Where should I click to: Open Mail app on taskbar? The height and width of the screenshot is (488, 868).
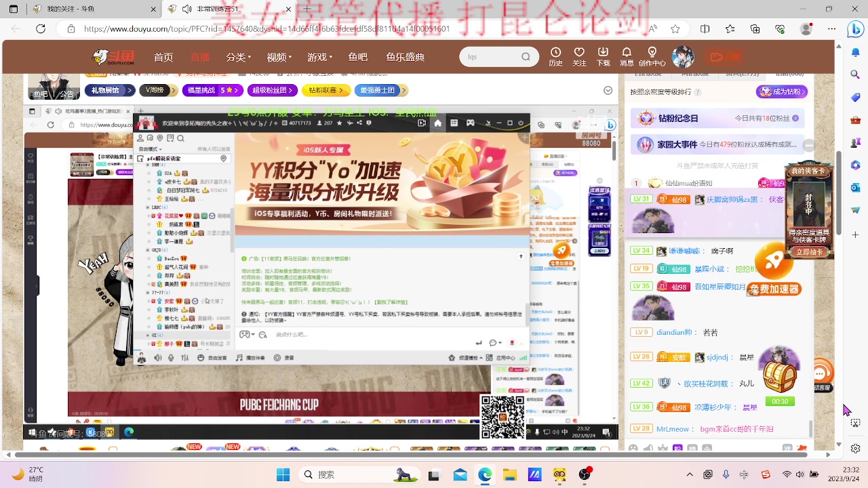click(x=460, y=474)
